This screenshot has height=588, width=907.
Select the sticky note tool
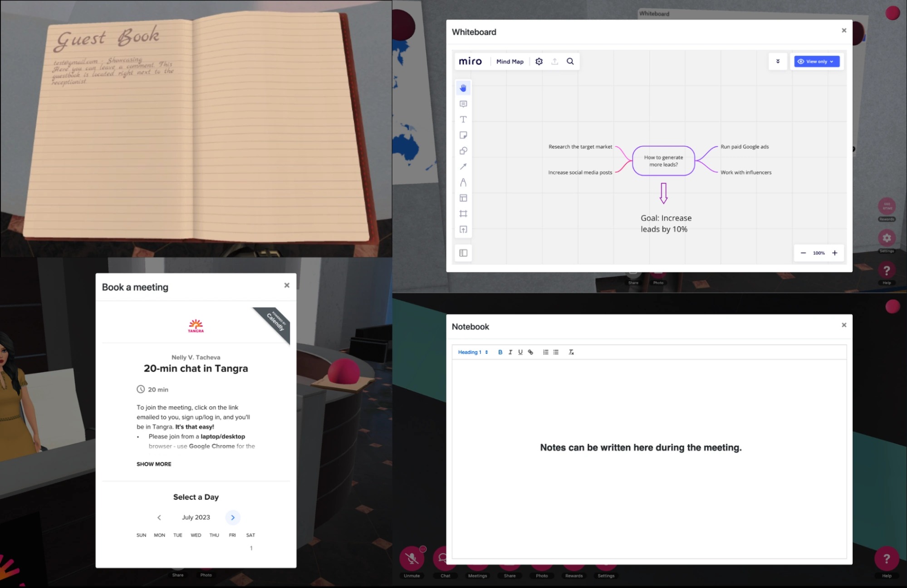click(x=463, y=135)
